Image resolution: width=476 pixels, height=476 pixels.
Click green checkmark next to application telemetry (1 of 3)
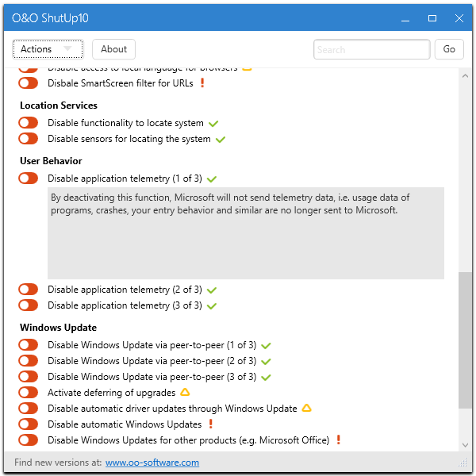[211, 179]
